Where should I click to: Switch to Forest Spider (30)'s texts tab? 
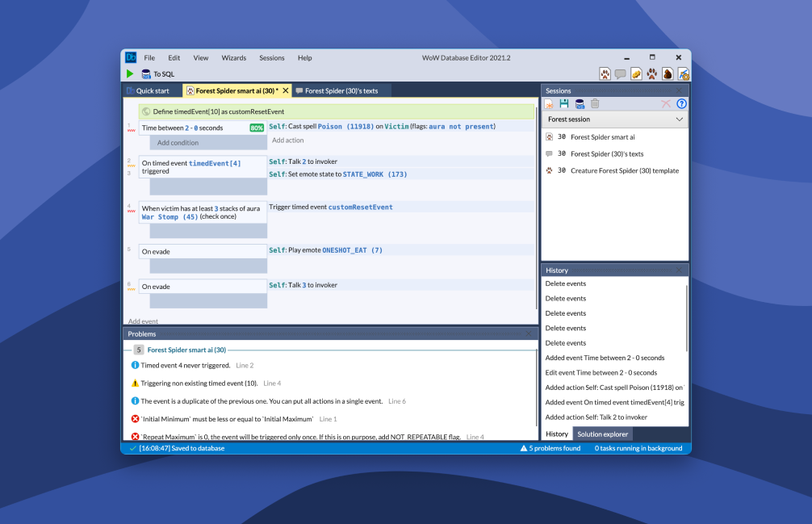point(341,91)
